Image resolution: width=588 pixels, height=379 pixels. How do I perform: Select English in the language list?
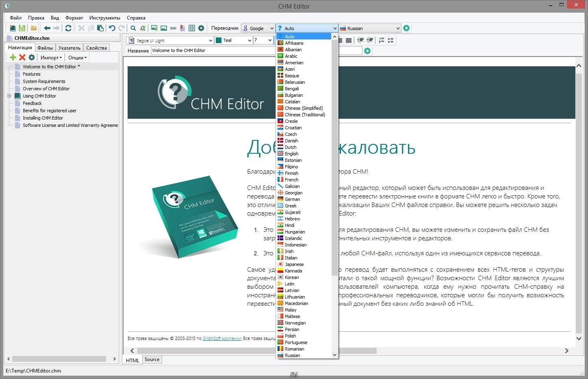pyautogui.click(x=304, y=154)
